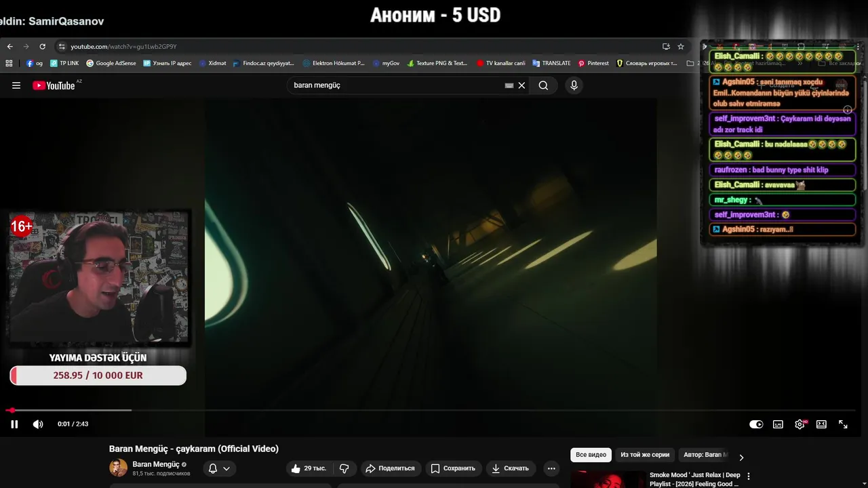Toggle the autoplay switch in player
Image resolution: width=868 pixels, height=488 pixels.
[x=756, y=424]
